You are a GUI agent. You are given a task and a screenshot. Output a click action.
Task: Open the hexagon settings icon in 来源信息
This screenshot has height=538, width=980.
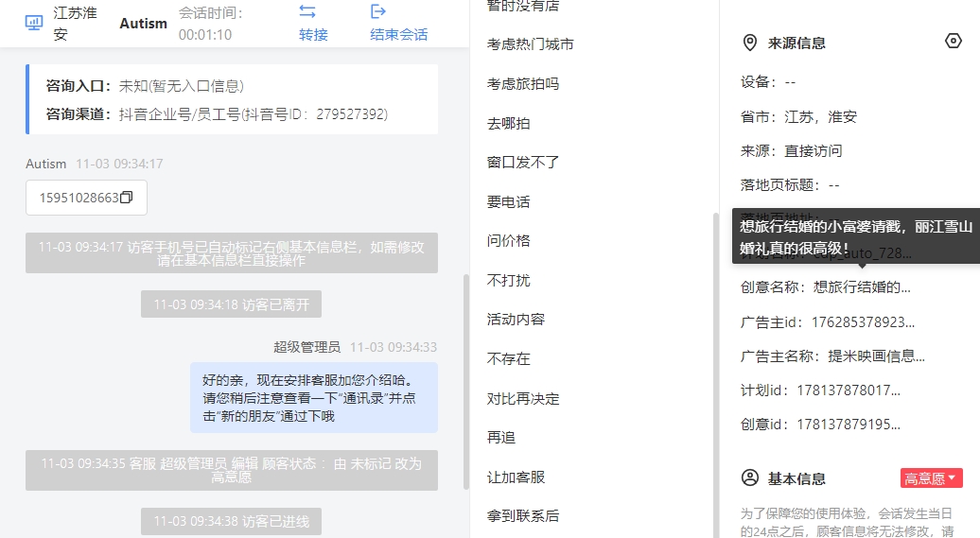[954, 42]
